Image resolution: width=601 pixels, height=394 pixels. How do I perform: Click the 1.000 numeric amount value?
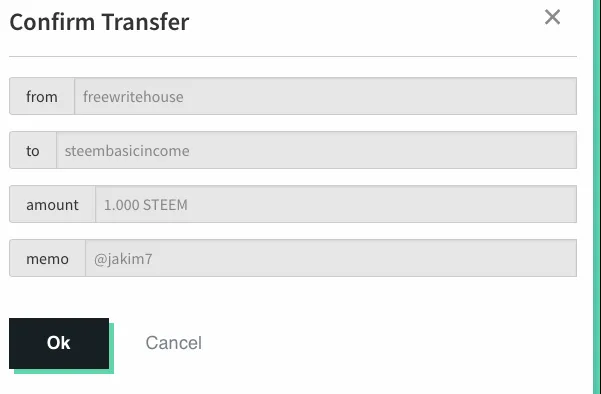pos(122,205)
